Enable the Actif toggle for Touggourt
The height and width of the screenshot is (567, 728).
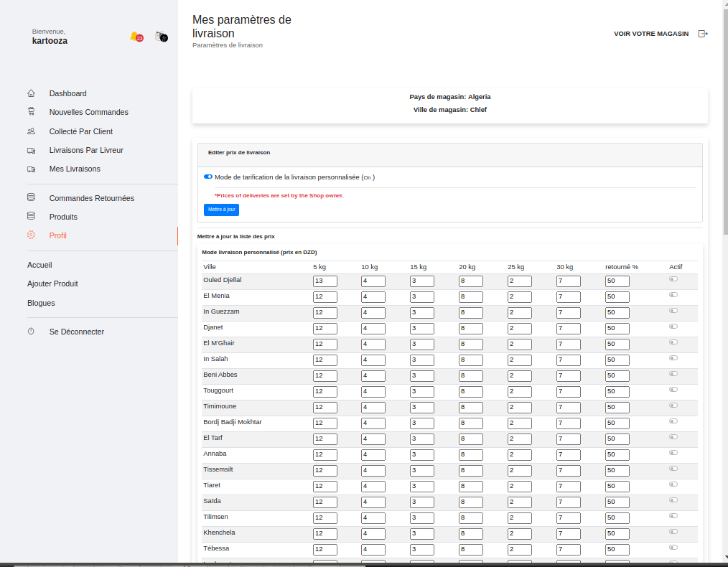coord(673,390)
